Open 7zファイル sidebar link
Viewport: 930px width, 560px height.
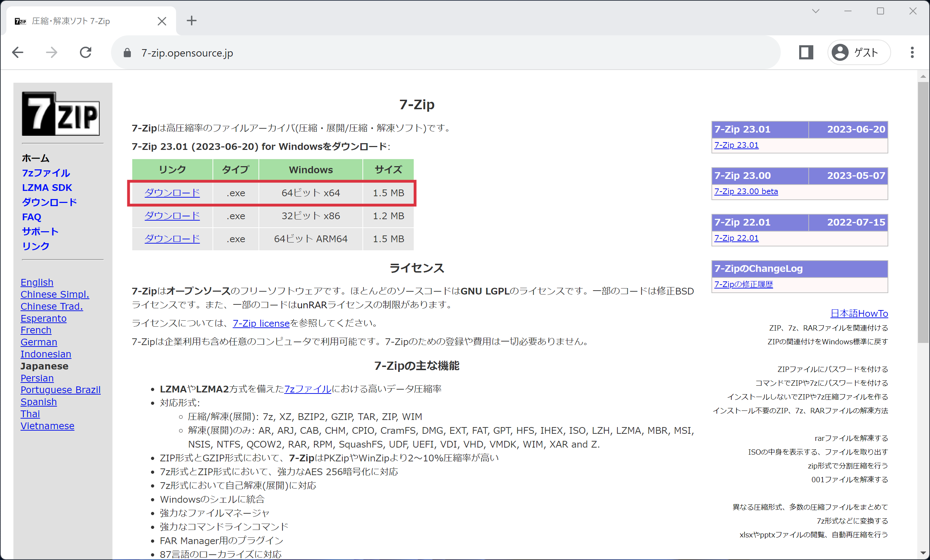(46, 173)
